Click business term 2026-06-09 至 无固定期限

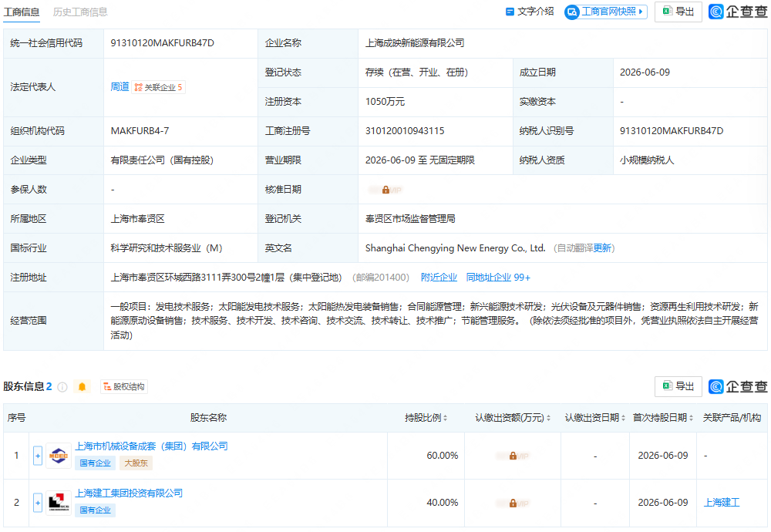tap(420, 160)
